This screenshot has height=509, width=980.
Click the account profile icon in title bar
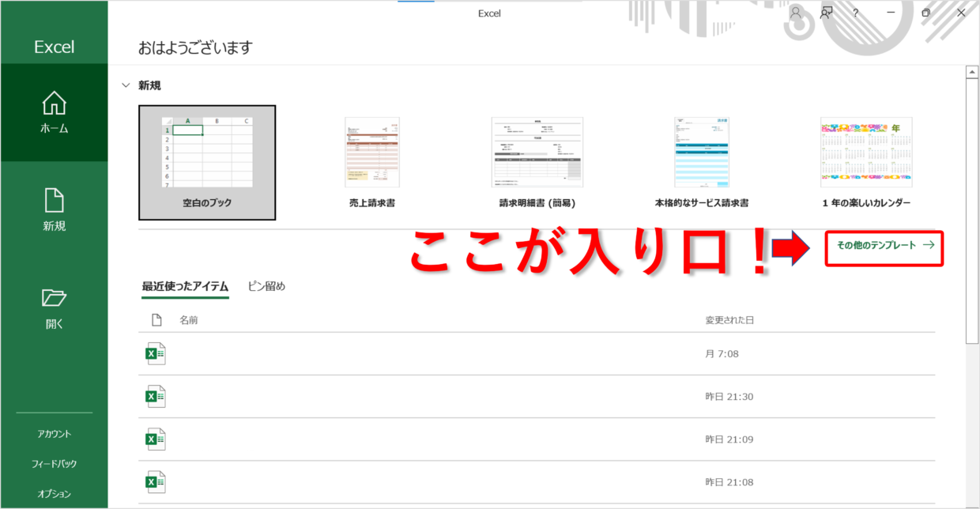point(796,13)
